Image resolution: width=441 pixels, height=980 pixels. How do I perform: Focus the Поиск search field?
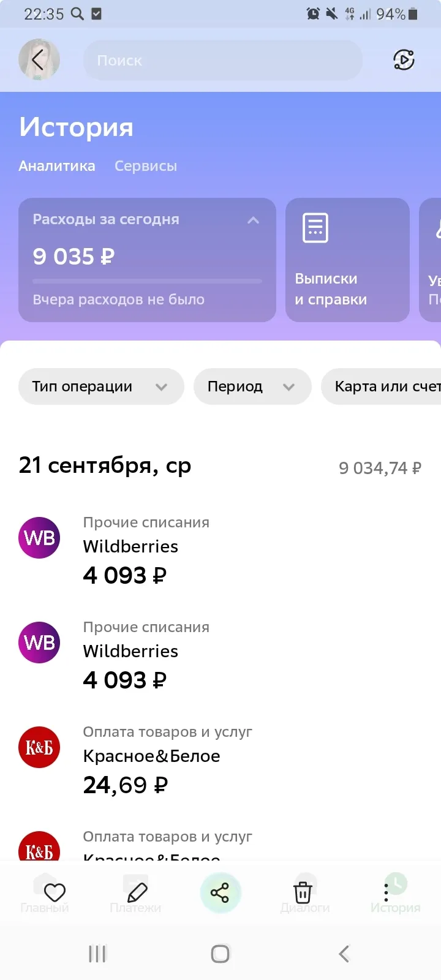(223, 60)
